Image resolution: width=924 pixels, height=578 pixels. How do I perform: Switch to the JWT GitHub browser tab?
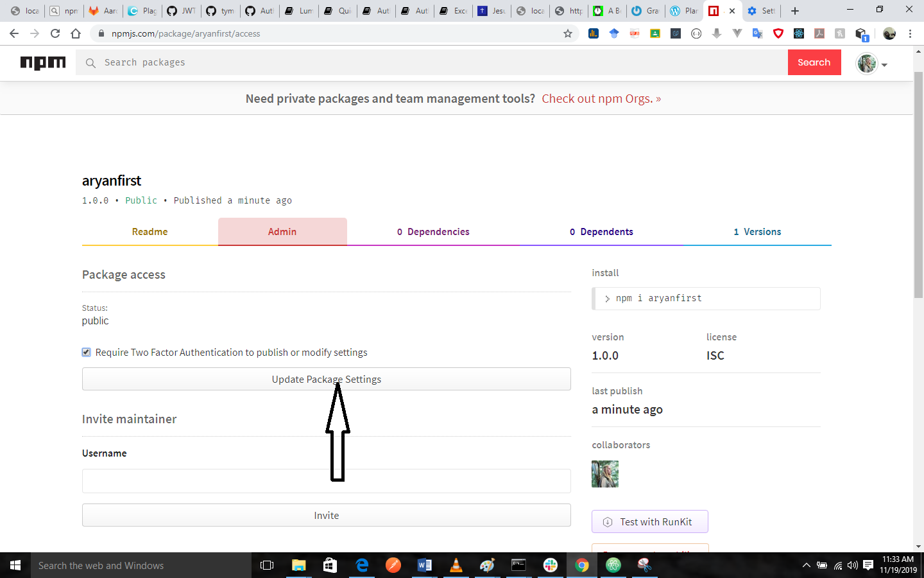click(x=182, y=11)
